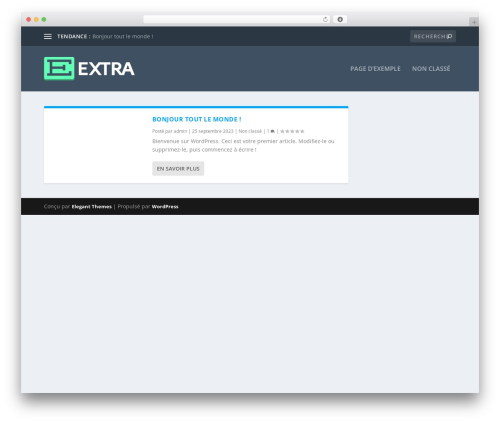Click the Recherche search field
The image size is (500, 423).
pyautogui.click(x=433, y=36)
